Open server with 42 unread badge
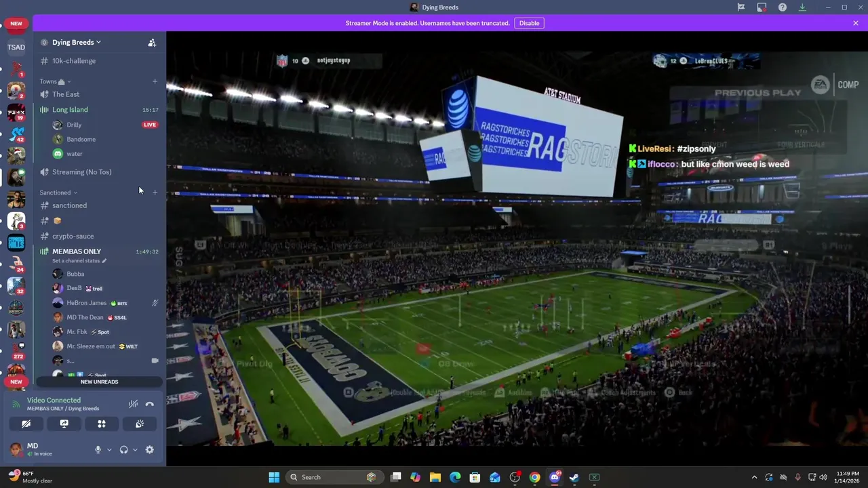Viewport: 868px width, 488px height. click(x=16, y=134)
